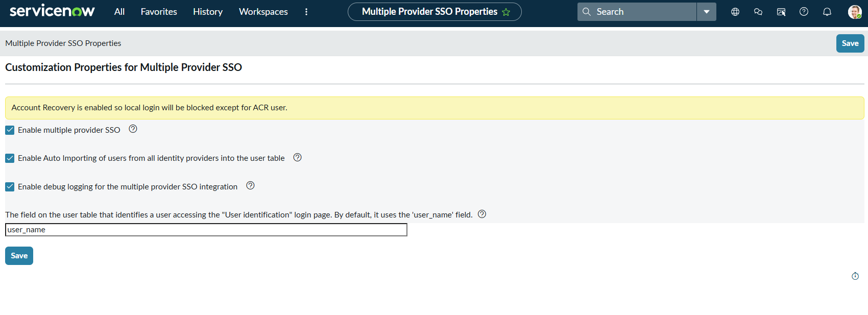The image size is (868, 315).
Task: Toggle Enable Auto Importing of users checkbox
Action: 10,158
